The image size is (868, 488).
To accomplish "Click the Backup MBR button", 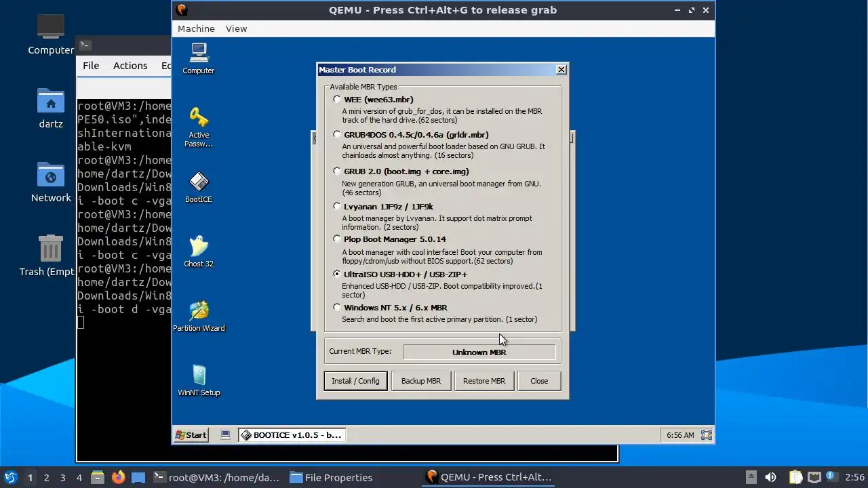I will (x=421, y=381).
